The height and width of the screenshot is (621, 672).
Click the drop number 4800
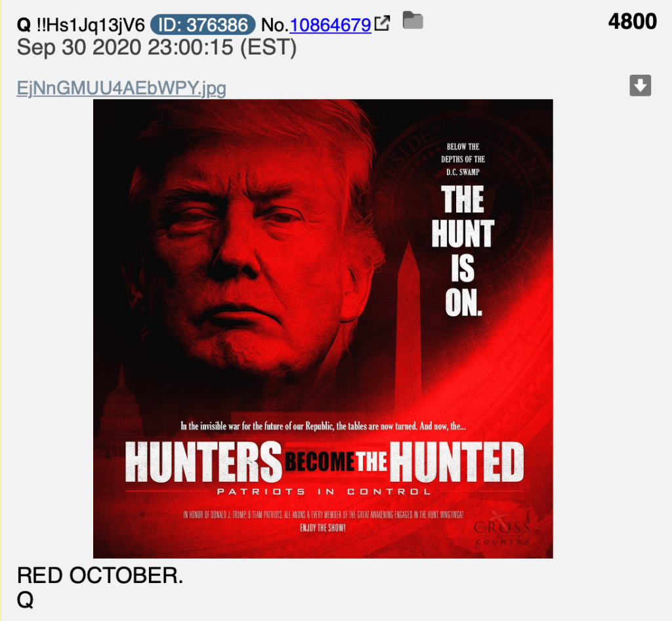632,22
